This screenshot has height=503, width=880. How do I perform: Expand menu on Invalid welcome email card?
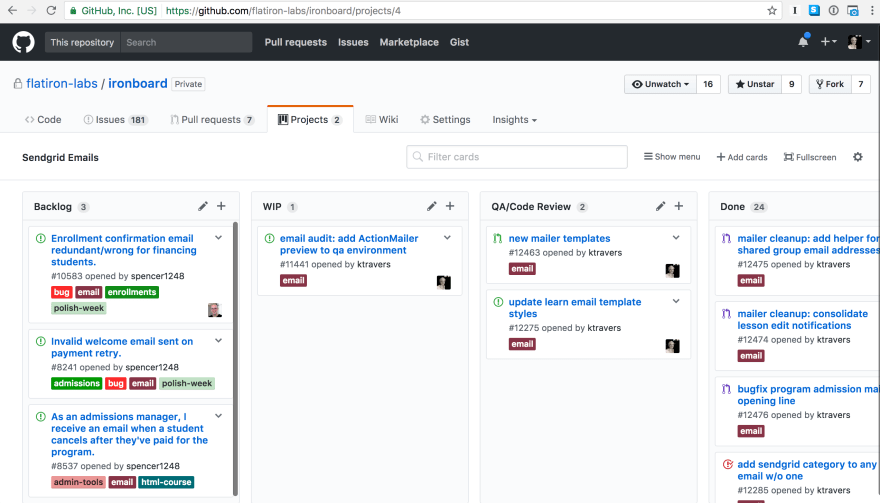tap(218, 341)
